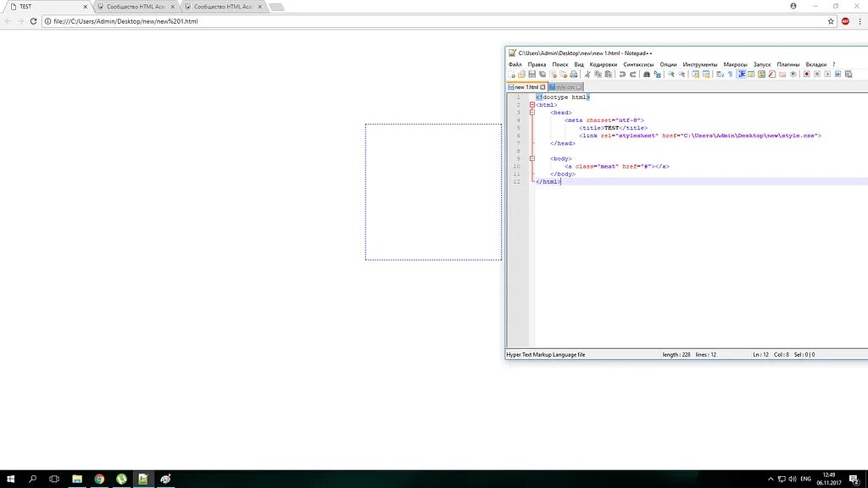Viewport: 868px width, 488px height.
Task: Open Chrome's three-dot menu
Action: tap(860, 21)
